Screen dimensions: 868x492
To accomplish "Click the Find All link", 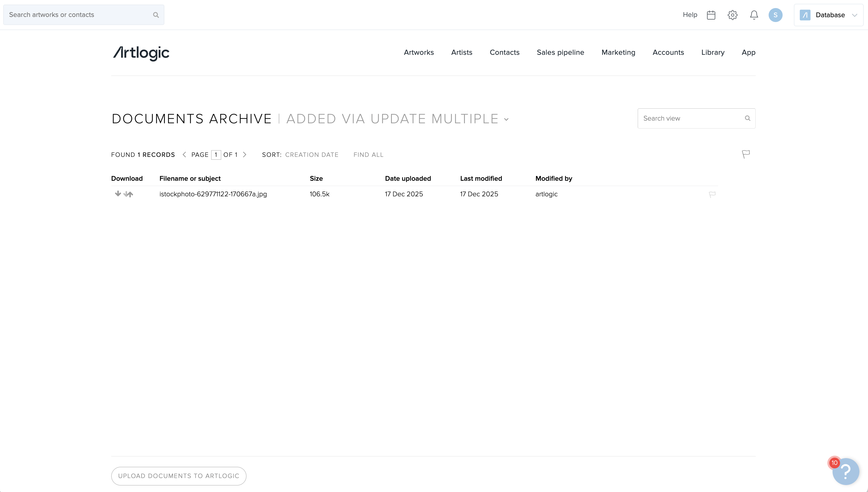I will (x=368, y=155).
